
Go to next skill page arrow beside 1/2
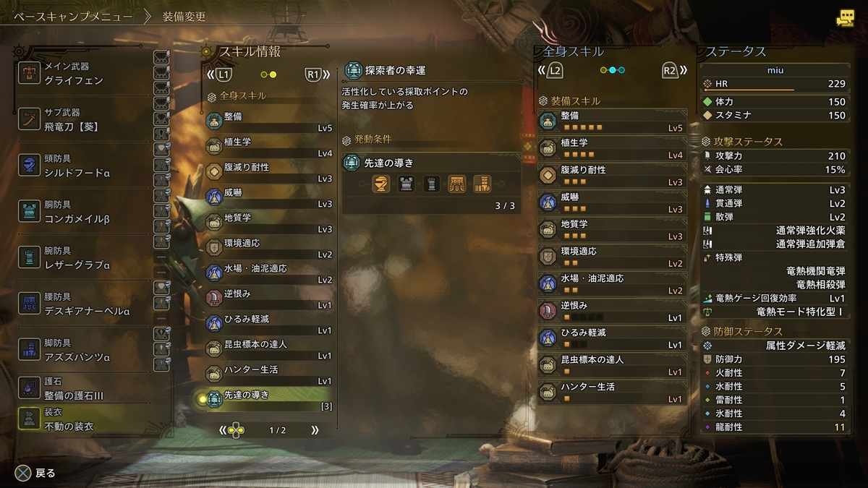[315, 430]
